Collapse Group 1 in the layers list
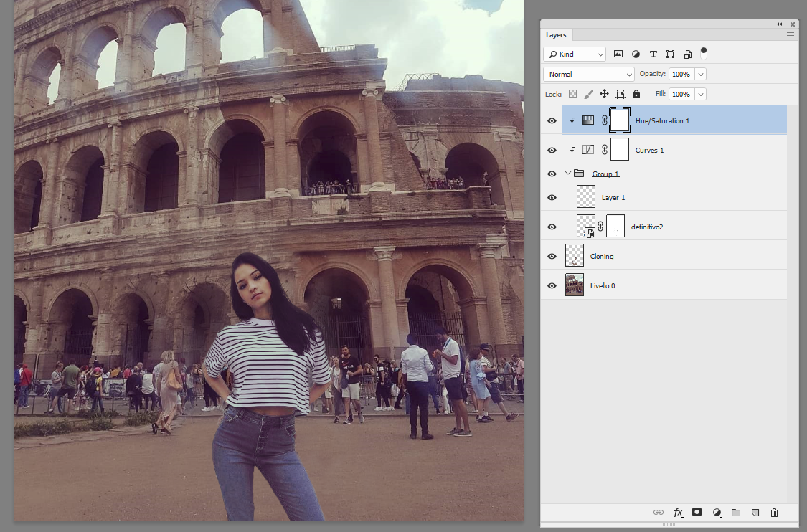This screenshot has height=532, width=807. pos(567,173)
